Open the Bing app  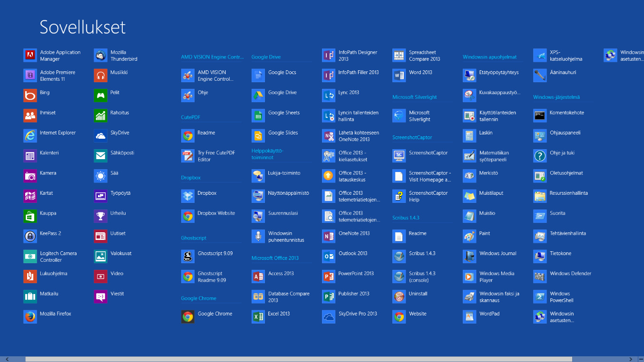click(x=37, y=95)
